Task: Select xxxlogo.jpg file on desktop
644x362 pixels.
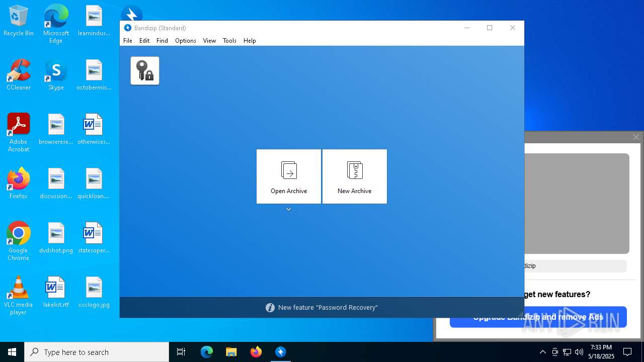Action: pyautogui.click(x=94, y=293)
